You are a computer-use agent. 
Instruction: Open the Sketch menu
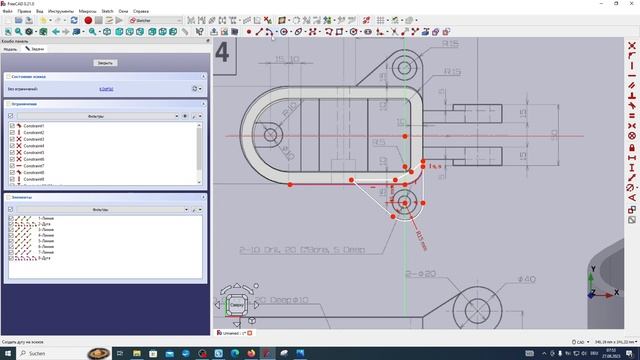point(107,11)
